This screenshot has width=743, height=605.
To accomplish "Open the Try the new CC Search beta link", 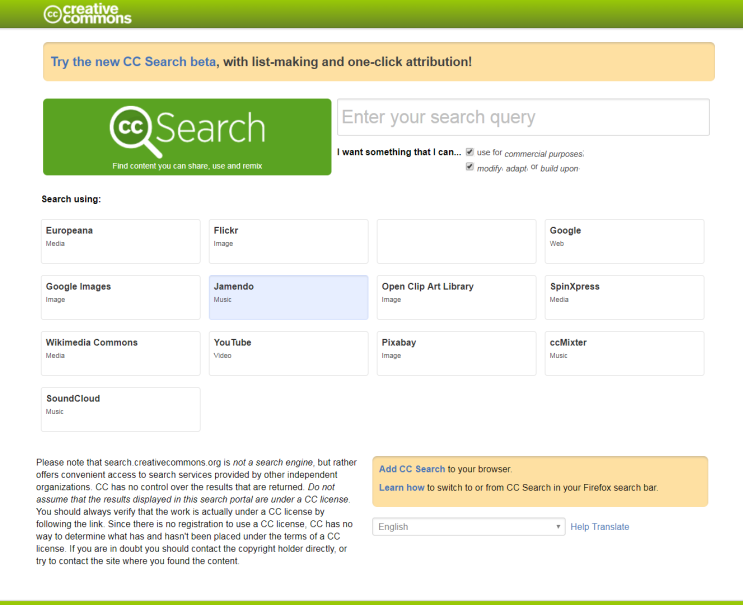I will click(x=133, y=62).
